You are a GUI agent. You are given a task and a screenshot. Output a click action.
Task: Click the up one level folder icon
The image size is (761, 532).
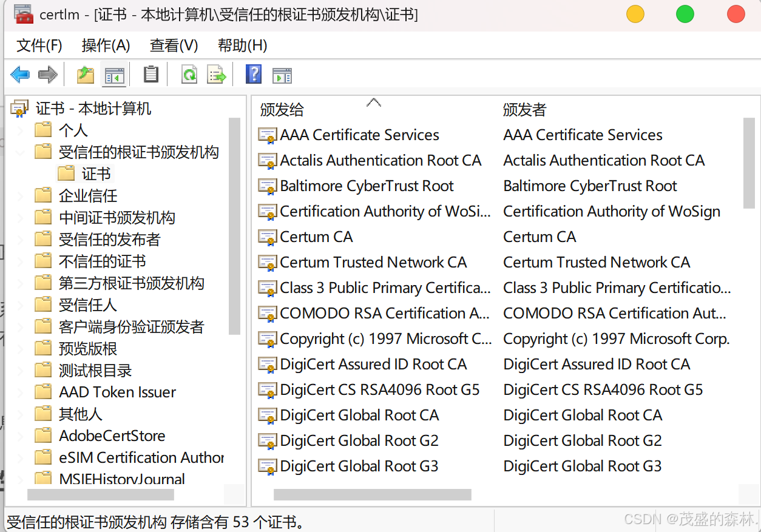coord(86,75)
